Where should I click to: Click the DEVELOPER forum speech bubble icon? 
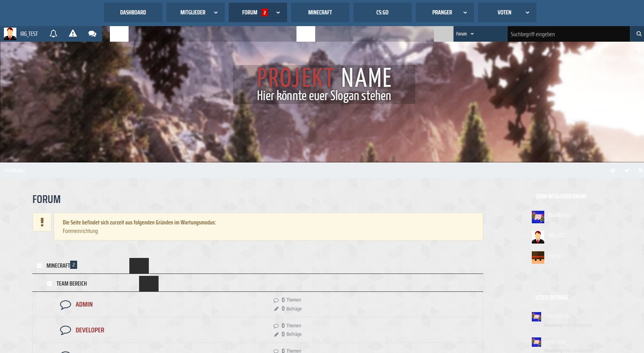click(65, 330)
